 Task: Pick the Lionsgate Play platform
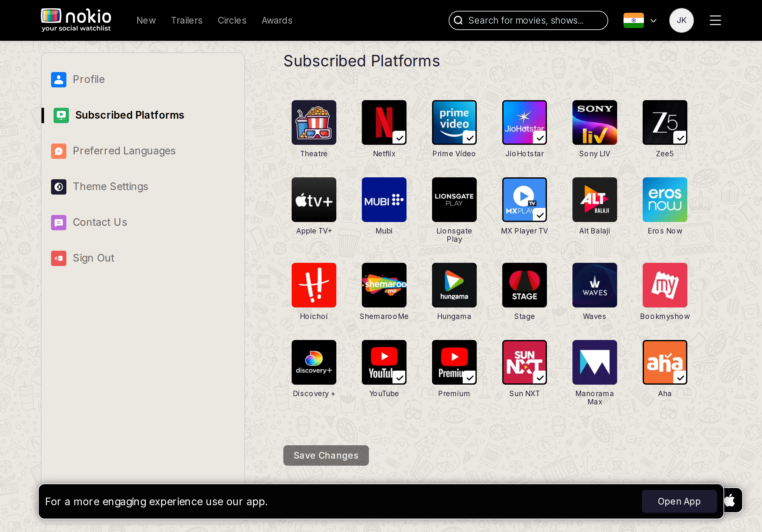click(454, 200)
